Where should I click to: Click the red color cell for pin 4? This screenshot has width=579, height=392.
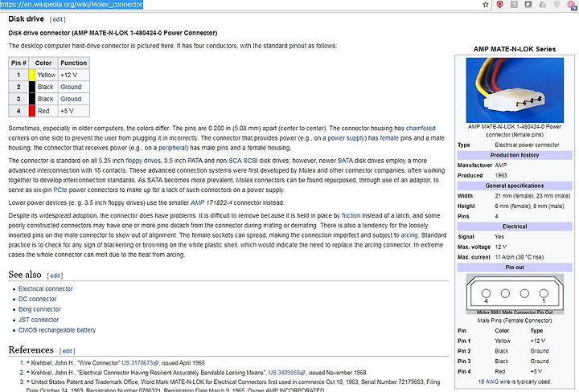point(32,111)
